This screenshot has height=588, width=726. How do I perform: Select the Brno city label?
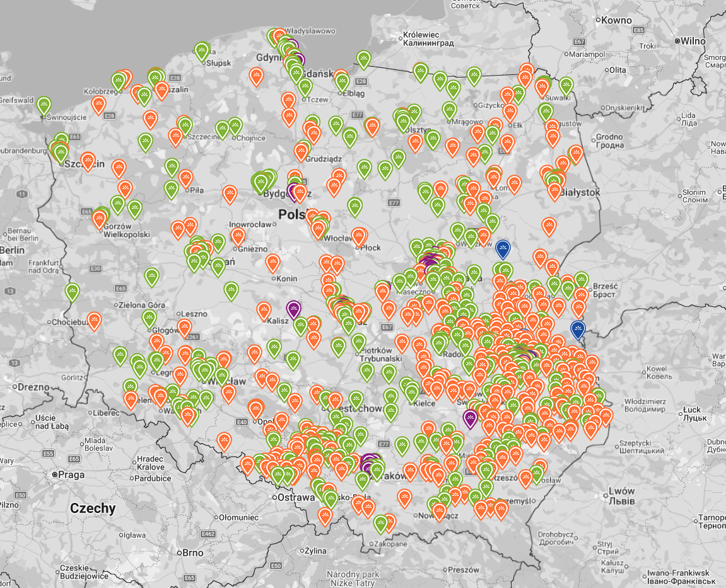pyautogui.click(x=192, y=552)
